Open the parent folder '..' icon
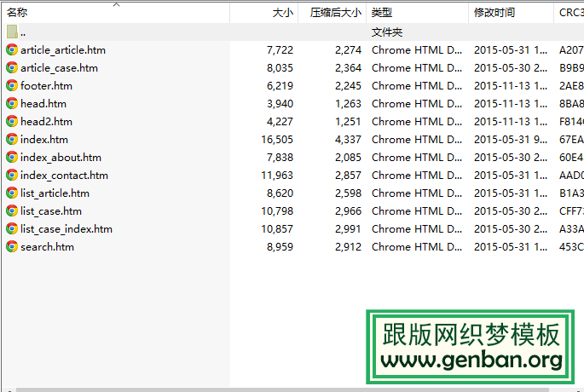Image resolution: width=584 pixels, height=392 pixels. [x=12, y=32]
